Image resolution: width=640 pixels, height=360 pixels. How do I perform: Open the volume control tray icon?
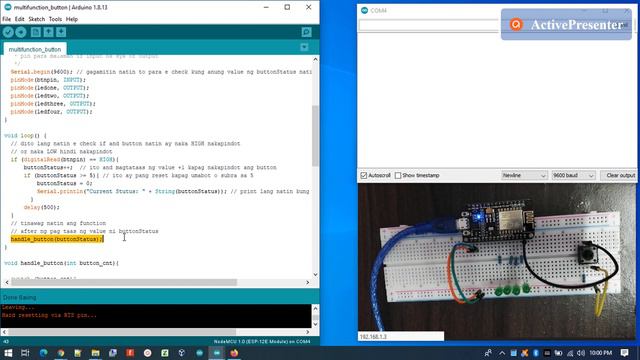coord(581,353)
